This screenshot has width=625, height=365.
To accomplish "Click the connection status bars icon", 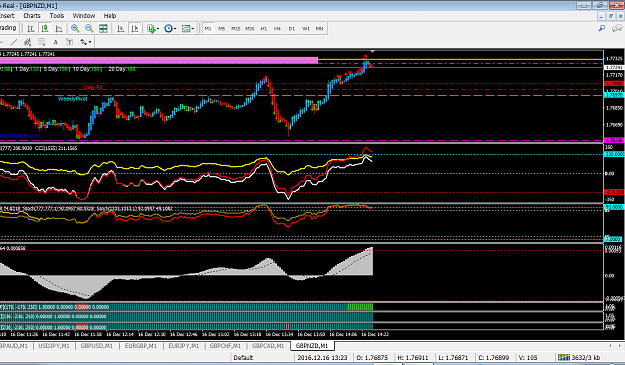I will tap(564, 357).
